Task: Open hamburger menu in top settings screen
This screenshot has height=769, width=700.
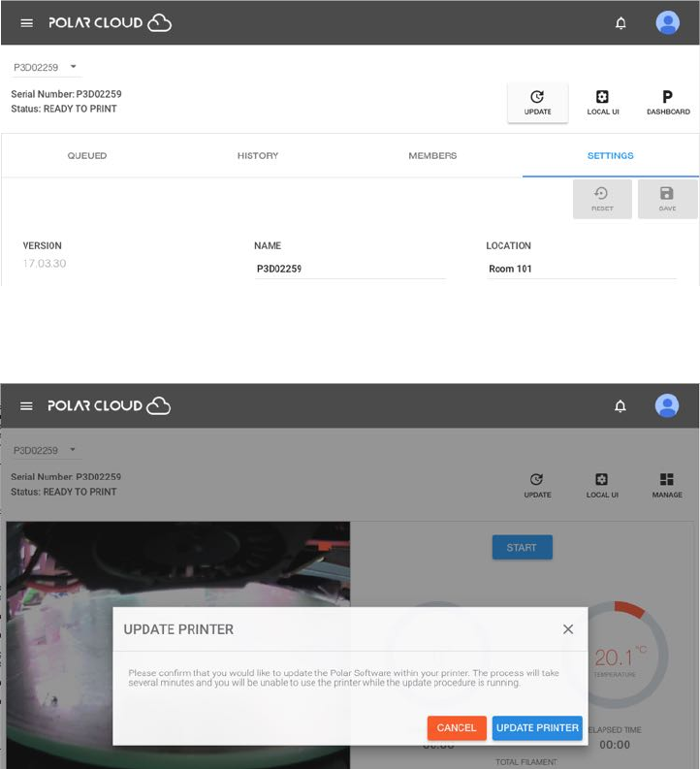Action: (26, 23)
